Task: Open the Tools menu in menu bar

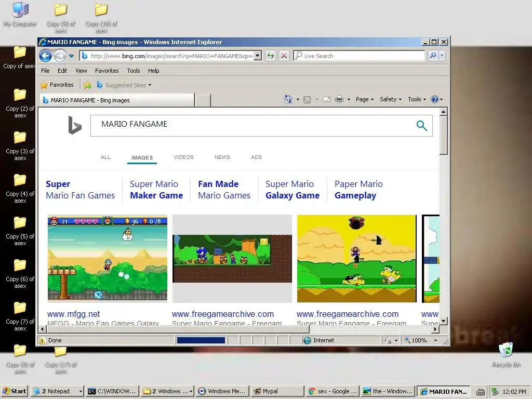Action: 134,71
